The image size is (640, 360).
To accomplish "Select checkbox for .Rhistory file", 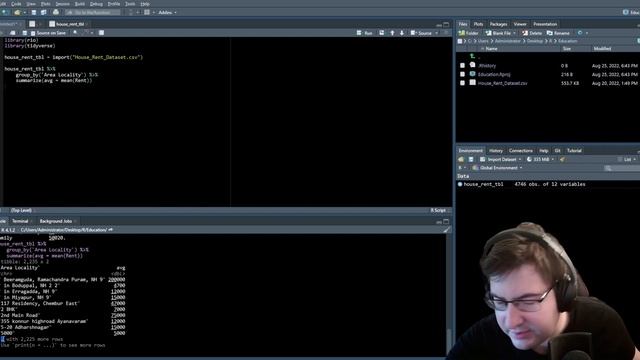I will (462, 66).
